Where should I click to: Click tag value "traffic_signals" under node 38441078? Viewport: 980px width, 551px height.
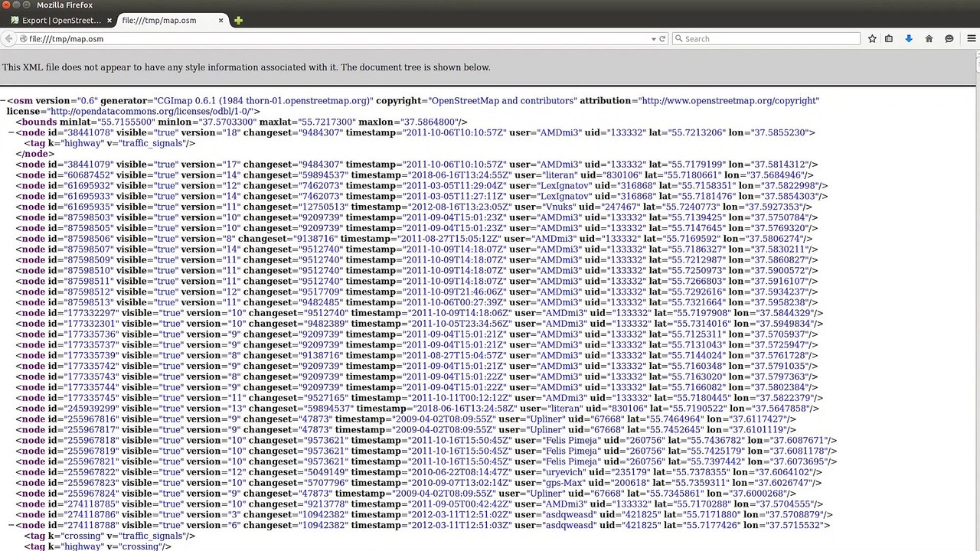tap(151, 144)
